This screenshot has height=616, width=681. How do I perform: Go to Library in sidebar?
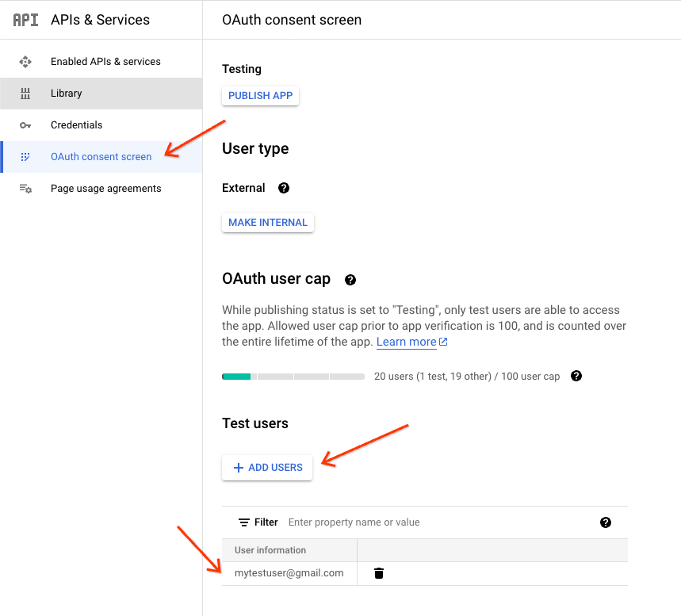point(67,94)
